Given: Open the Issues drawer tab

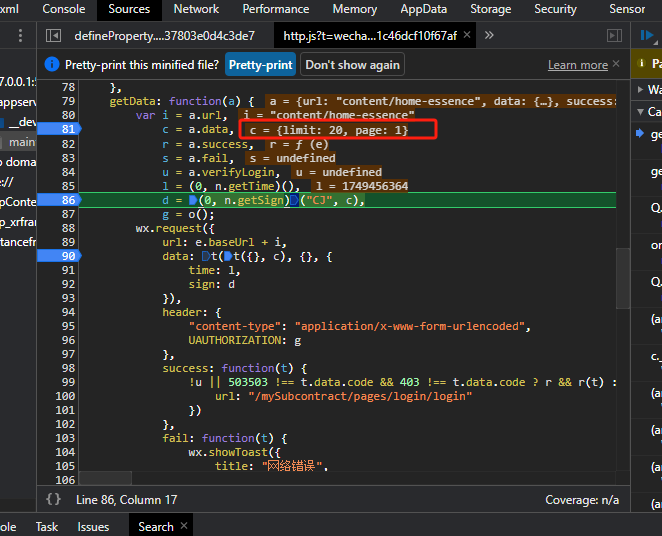Looking at the screenshot, I should pos(93,527).
